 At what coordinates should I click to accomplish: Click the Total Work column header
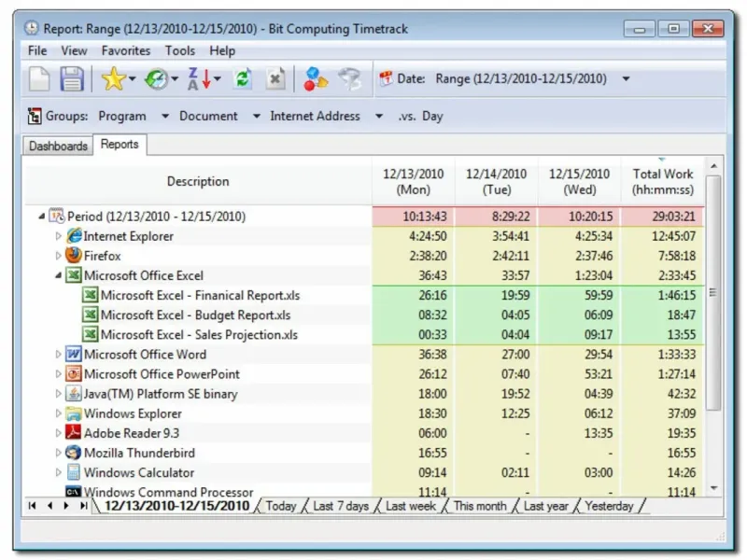662,181
